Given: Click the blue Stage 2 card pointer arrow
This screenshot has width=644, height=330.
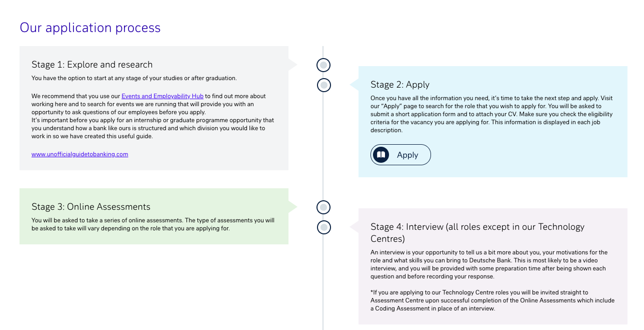Looking at the screenshot, I should click(x=354, y=85).
